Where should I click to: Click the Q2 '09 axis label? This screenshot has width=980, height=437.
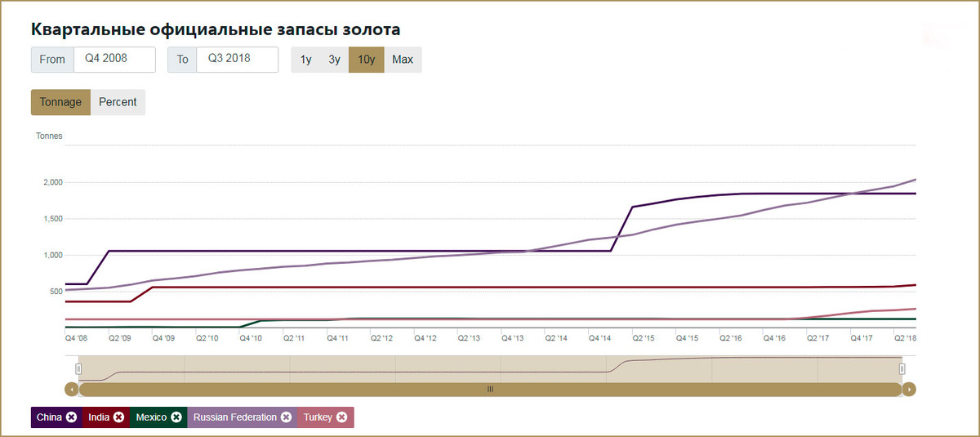coord(120,337)
